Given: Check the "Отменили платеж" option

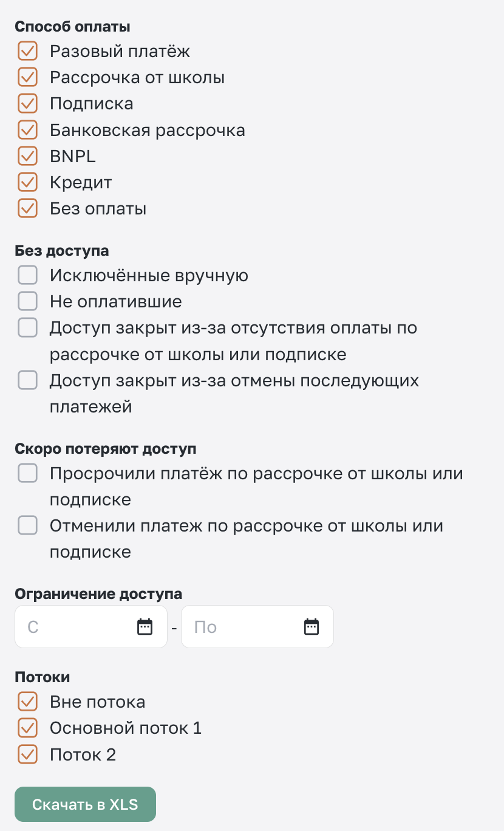Looking at the screenshot, I should (x=28, y=525).
